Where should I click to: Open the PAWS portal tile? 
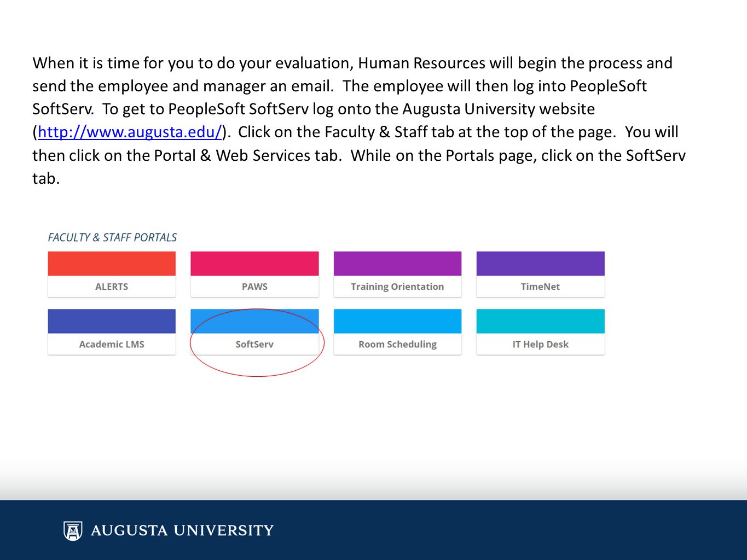click(x=254, y=274)
